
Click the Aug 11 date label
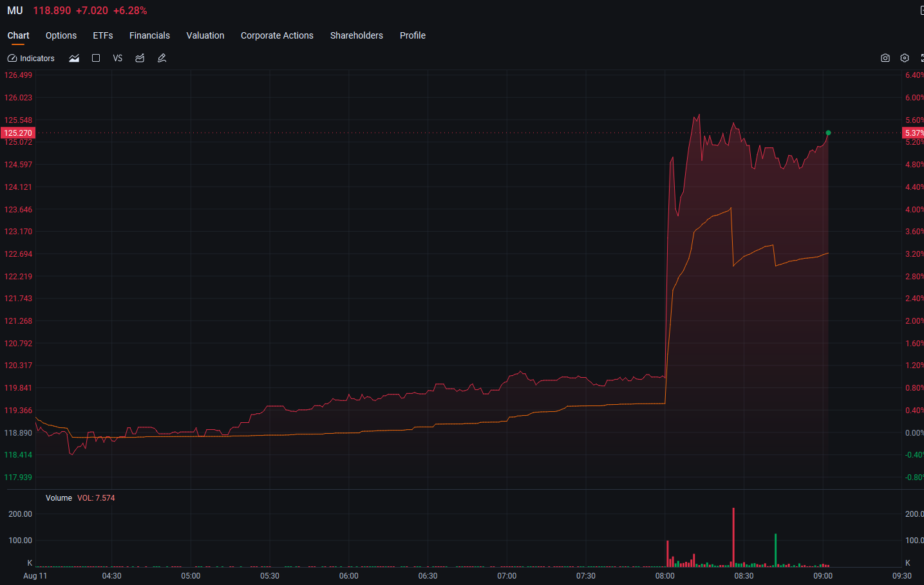(35, 576)
